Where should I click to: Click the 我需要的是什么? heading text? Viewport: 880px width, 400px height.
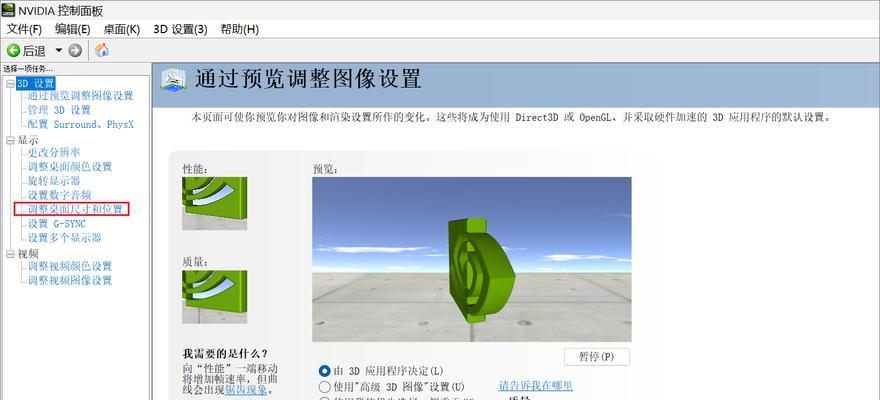pyautogui.click(x=226, y=353)
